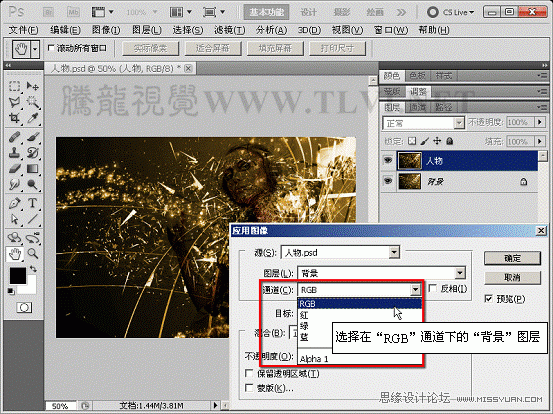Select the Line tool
Screen dimensions: 553x414
point(32,219)
